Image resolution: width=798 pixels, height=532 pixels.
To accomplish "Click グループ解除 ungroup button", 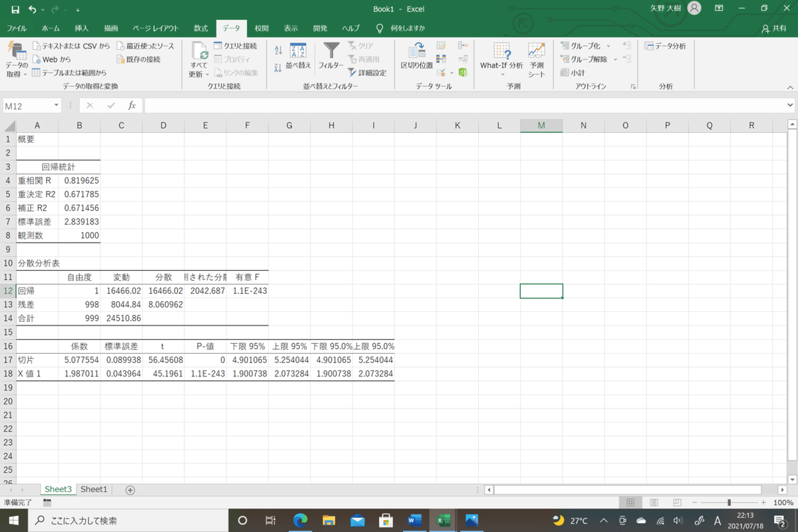I will [x=584, y=59].
